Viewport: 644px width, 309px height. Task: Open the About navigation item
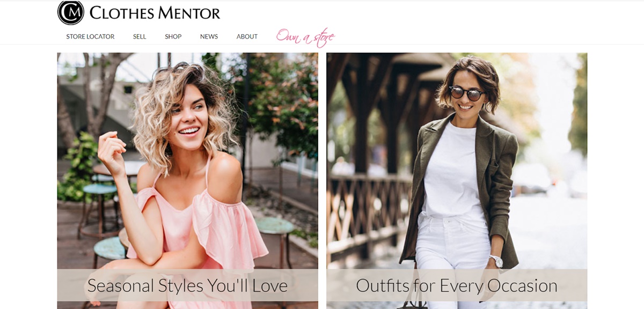pyautogui.click(x=247, y=36)
